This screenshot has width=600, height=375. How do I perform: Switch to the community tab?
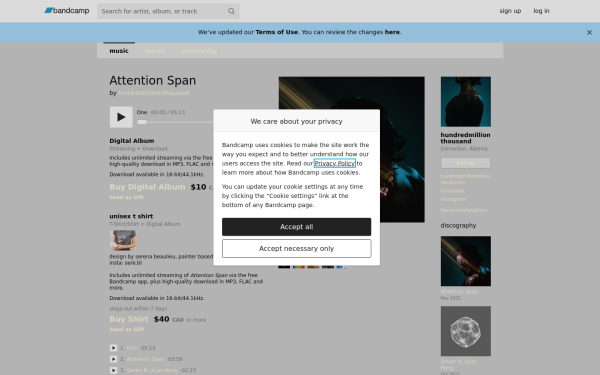tap(199, 51)
